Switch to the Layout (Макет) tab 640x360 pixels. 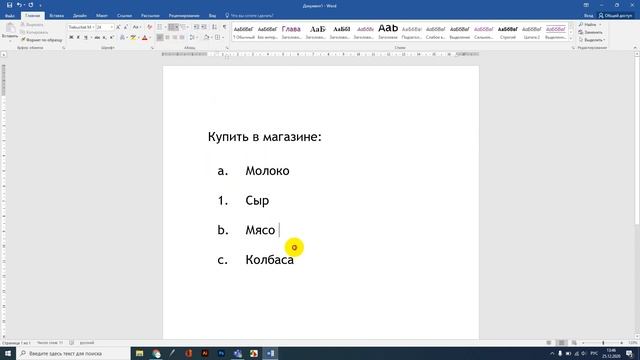102,16
